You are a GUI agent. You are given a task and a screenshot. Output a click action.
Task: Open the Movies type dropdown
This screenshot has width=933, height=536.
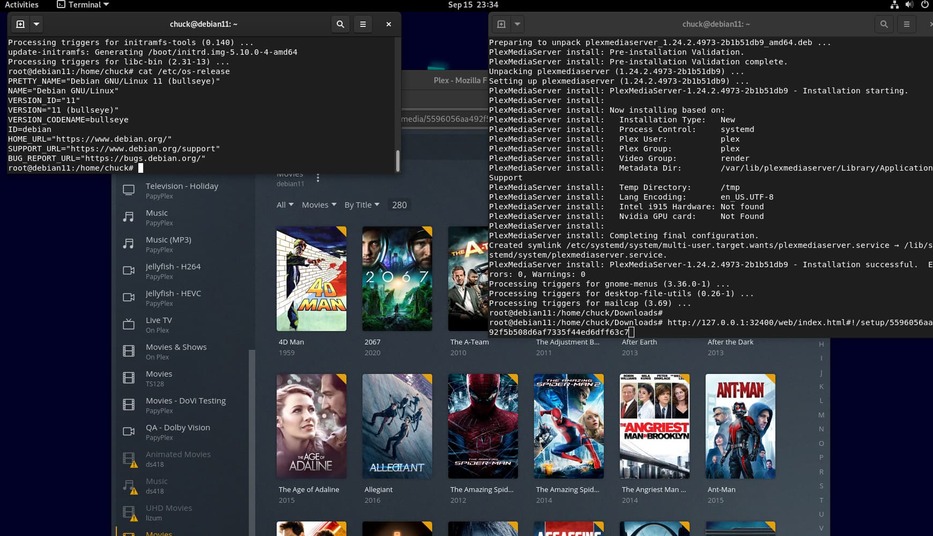pyautogui.click(x=319, y=205)
